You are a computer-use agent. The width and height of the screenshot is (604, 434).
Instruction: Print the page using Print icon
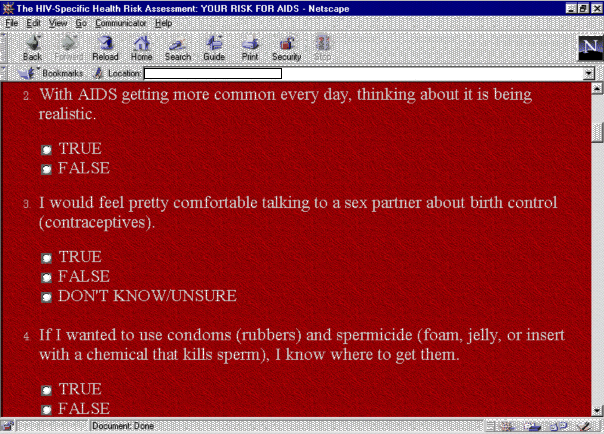[249, 47]
